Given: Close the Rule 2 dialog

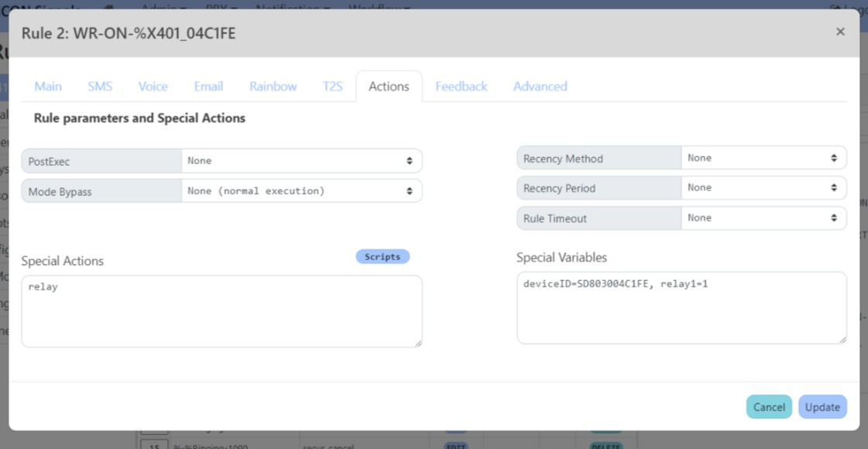Looking at the screenshot, I should click(840, 32).
